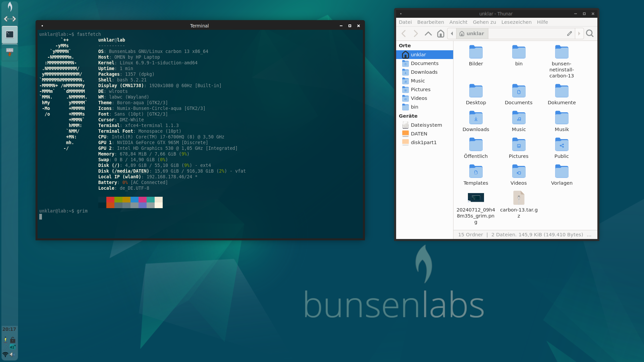Click the home folder toolbar icon in Thunar
The image size is (644, 362).
(x=441, y=34)
